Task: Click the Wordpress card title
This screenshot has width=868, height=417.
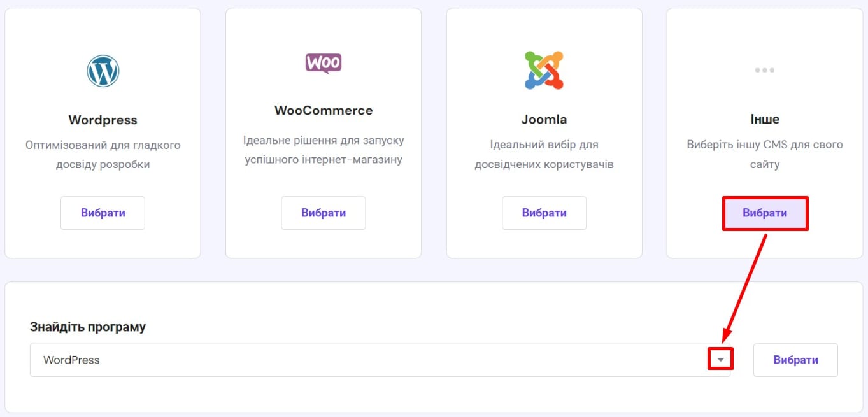Action: (x=103, y=120)
